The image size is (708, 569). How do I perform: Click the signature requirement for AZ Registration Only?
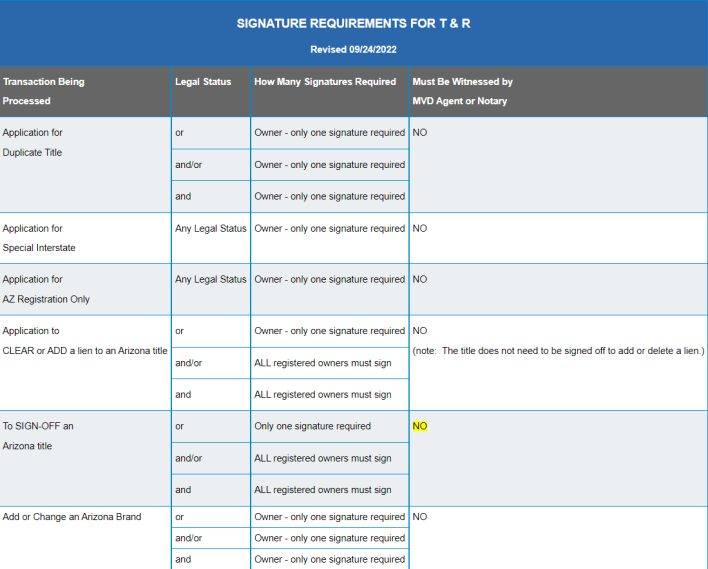click(x=330, y=289)
